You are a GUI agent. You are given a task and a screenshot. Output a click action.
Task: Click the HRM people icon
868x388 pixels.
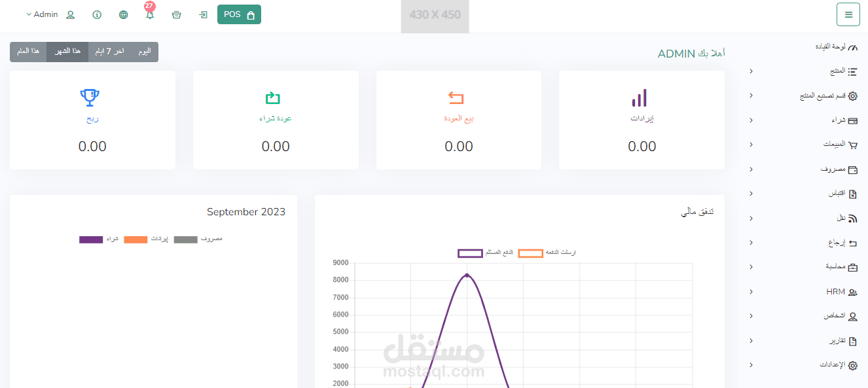[852, 292]
